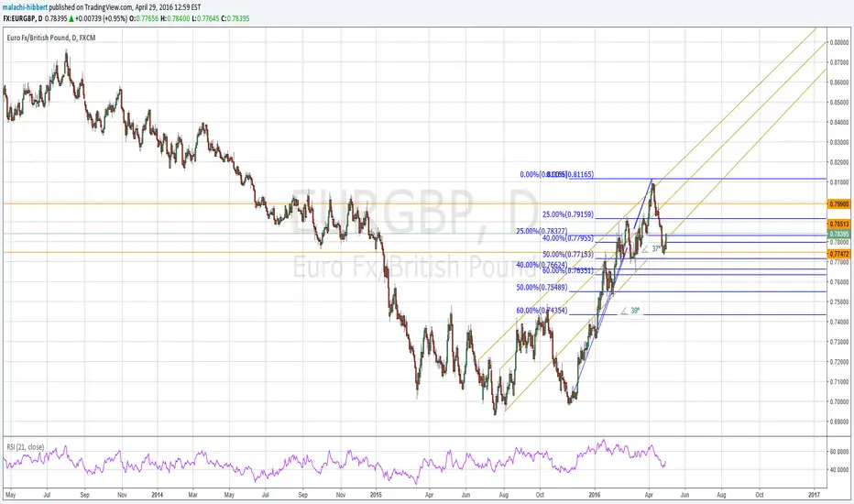Click the 60.00%(0.74354) Fibonacci label
This screenshot has width=854, height=504.
point(542,311)
